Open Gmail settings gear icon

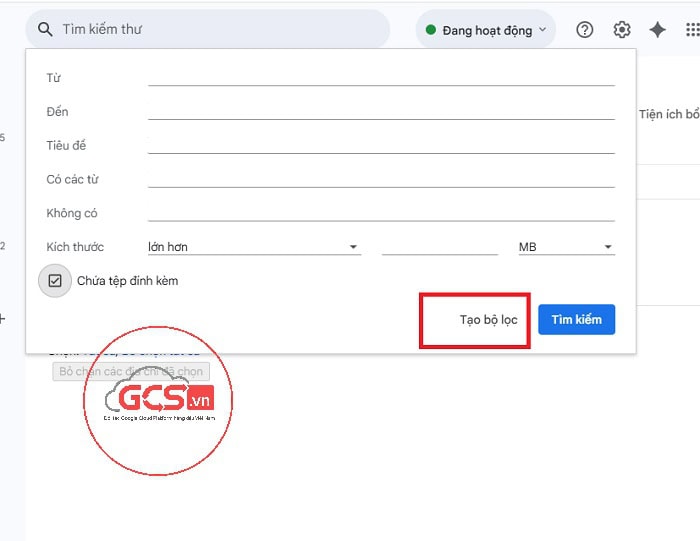(x=621, y=30)
